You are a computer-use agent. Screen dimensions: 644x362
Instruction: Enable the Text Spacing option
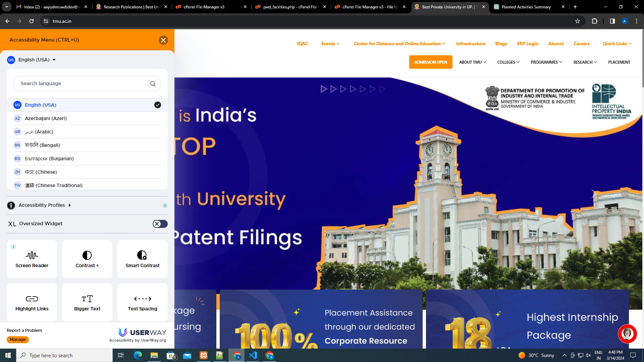click(143, 302)
